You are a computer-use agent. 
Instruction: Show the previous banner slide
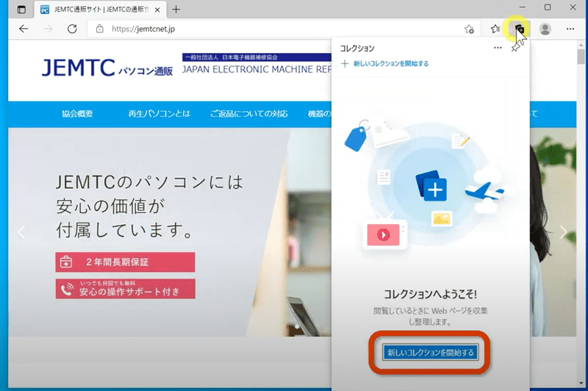pyautogui.click(x=22, y=232)
